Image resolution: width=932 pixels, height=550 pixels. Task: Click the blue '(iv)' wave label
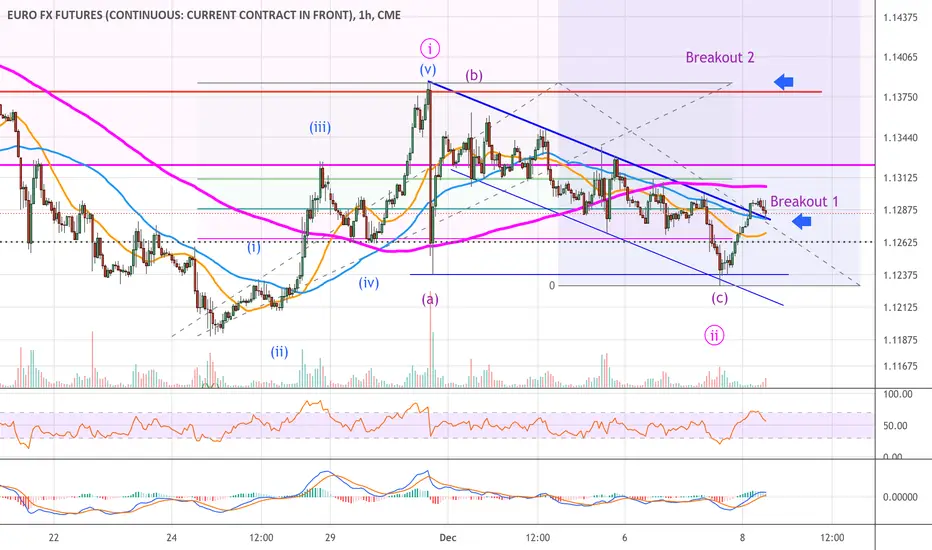(x=369, y=283)
